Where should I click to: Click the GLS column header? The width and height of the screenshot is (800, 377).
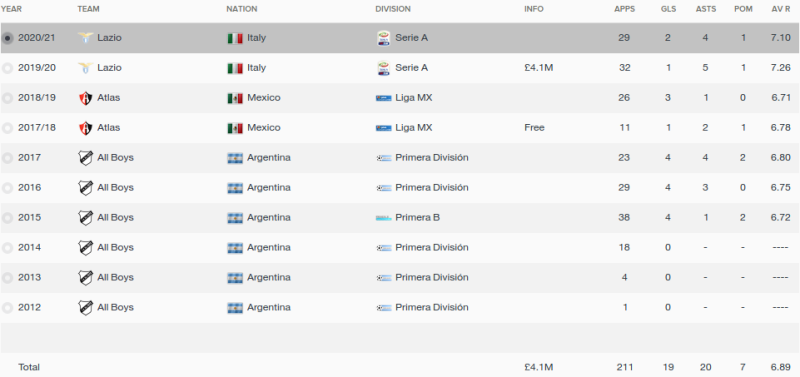[x=668, y=9]
